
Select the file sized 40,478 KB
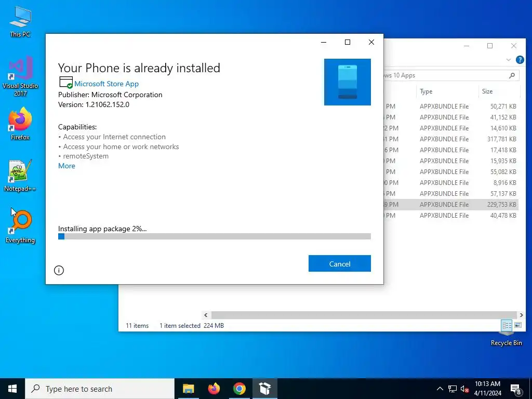451,215
